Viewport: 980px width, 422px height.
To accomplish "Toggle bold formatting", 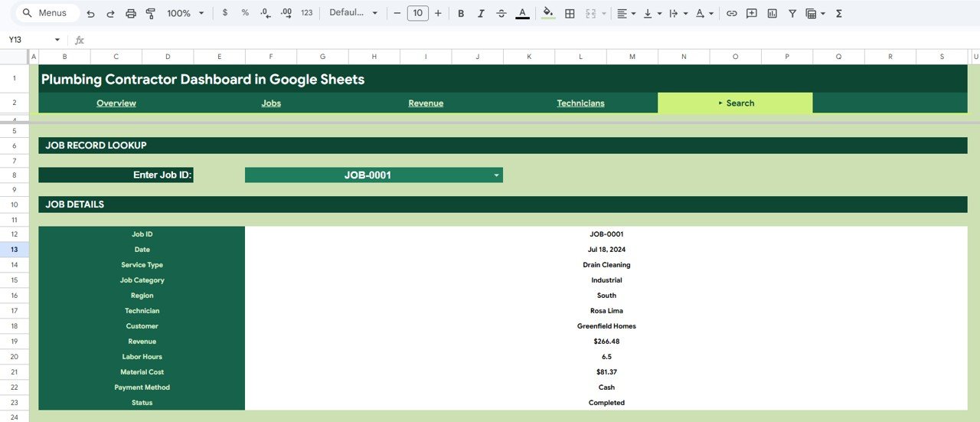I will point(461,13).
